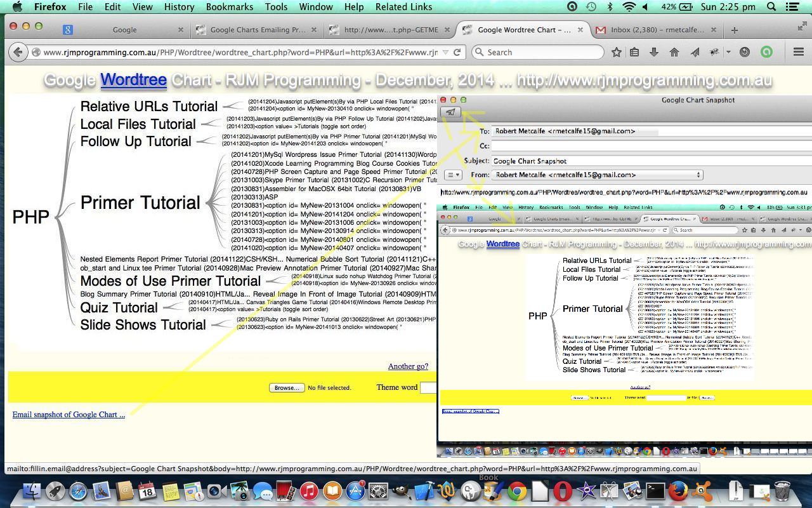Screen dimensions: 812x508
Task: Click 'Email snapshot of Google Chart' link
Action: point(69,415)
